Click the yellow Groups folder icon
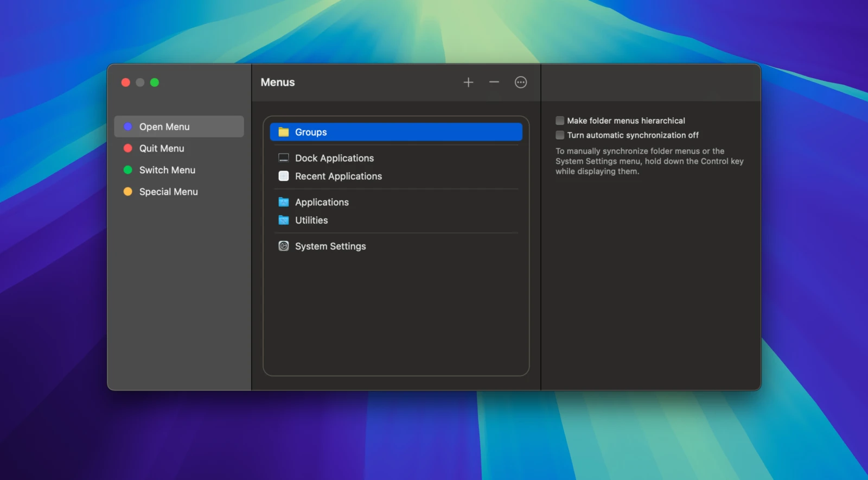The width and height of the screenshot is (868, 480). (x=284, y=132)
